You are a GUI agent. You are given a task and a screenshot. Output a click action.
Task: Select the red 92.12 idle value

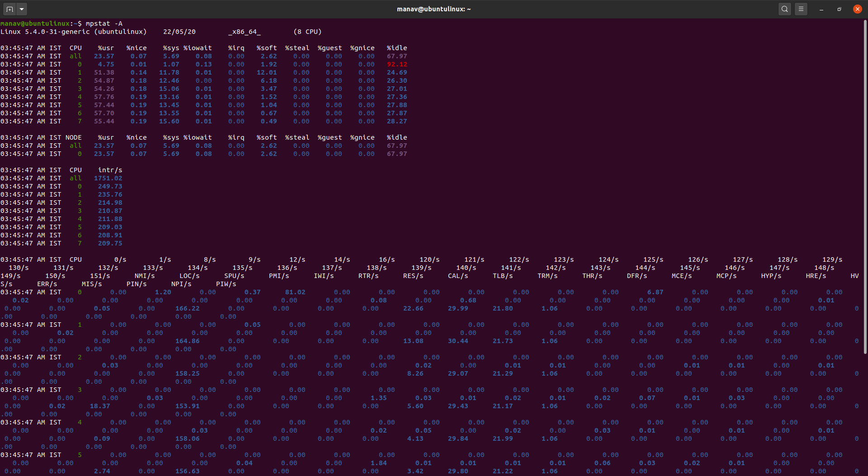(x=397, y=64)
